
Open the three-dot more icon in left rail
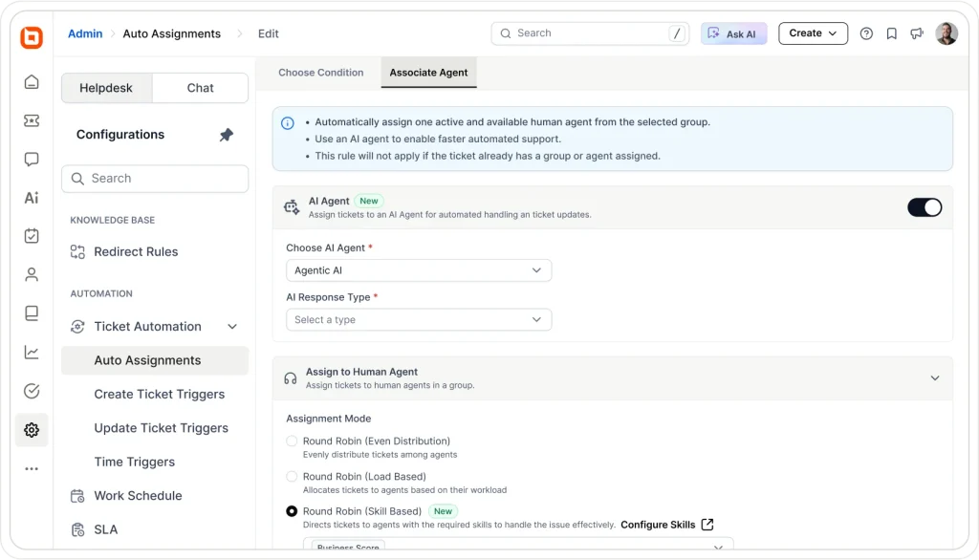coord(32,468)
